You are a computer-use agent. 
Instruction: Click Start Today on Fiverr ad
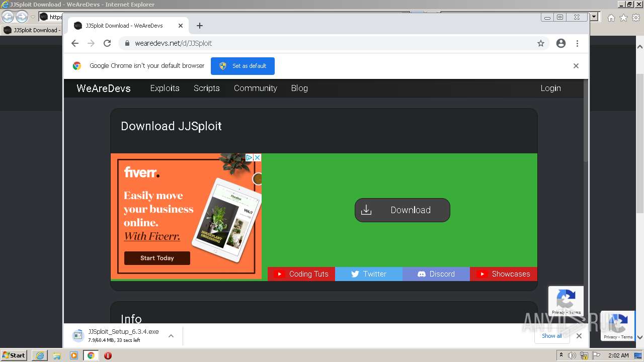coord(157,258)
